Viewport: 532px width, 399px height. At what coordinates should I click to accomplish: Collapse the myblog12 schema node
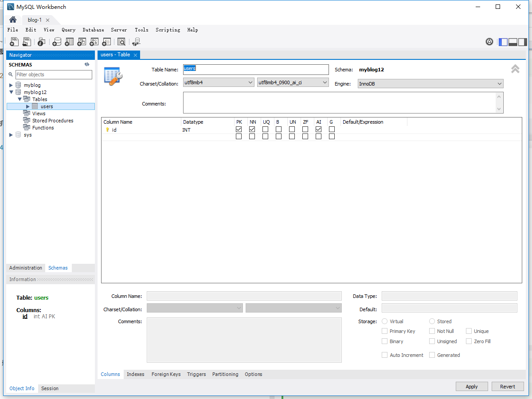click(11, 92)
